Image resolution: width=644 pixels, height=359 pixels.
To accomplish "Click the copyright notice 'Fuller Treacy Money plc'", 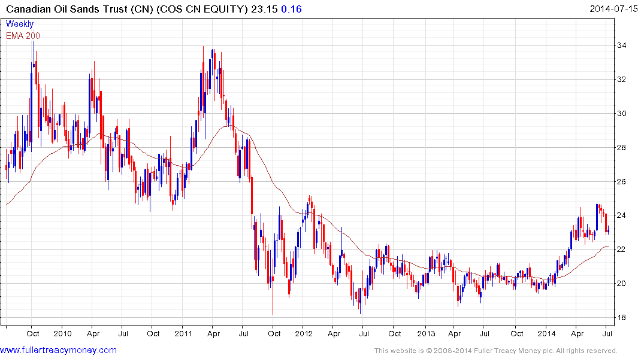I will pyautogui.click(x=513, y=351).
